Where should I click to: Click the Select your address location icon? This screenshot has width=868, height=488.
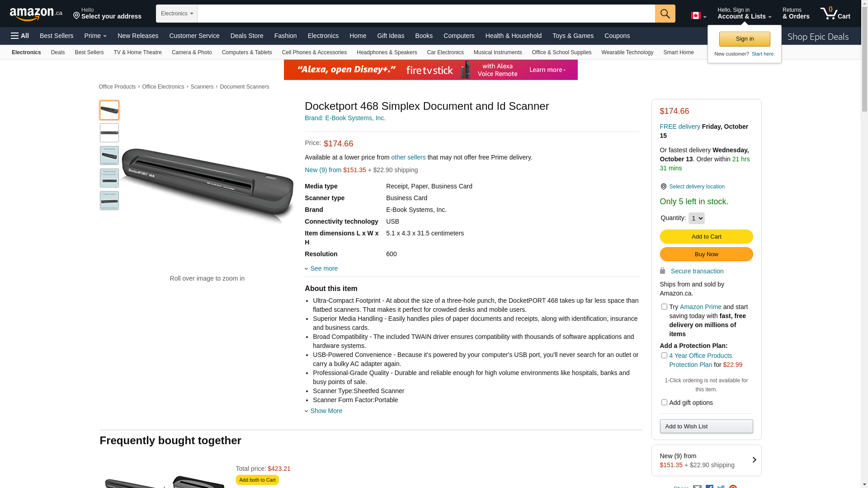point(76,16)
